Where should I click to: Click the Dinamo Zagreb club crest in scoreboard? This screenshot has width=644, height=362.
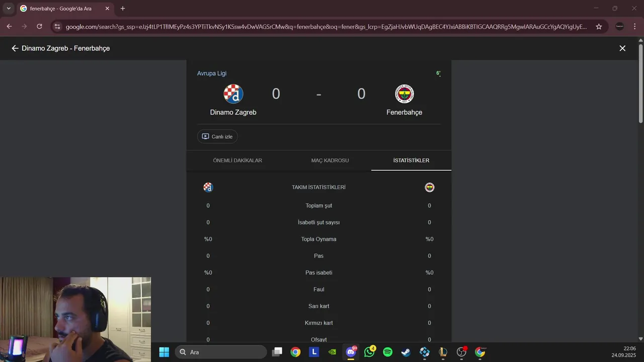233,94
